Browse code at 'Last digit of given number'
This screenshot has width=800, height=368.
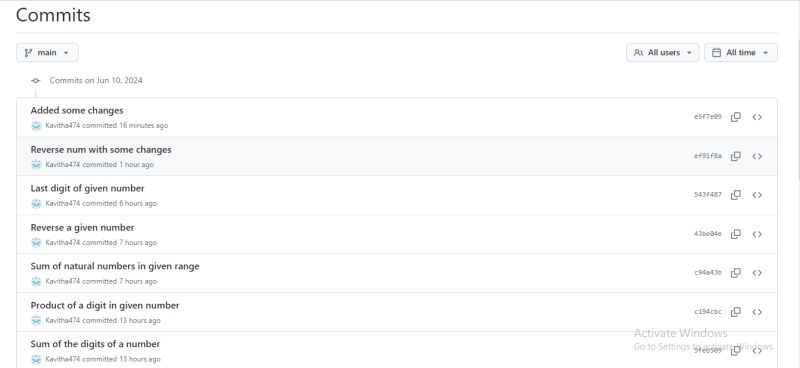[x=757, y=195]
